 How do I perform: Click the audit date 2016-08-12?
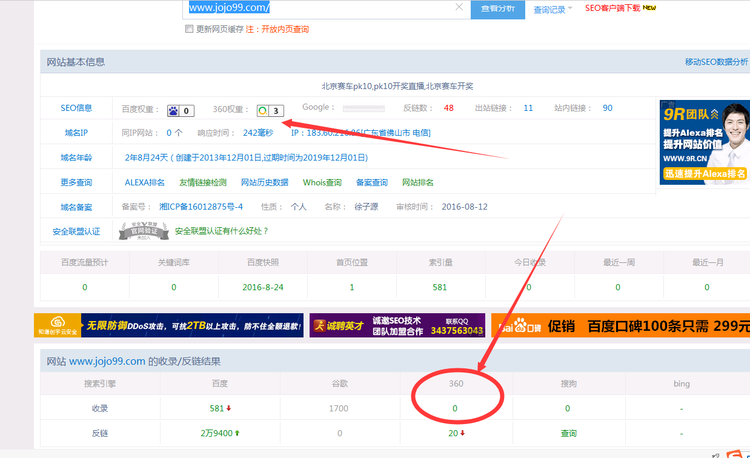[464, 207]
